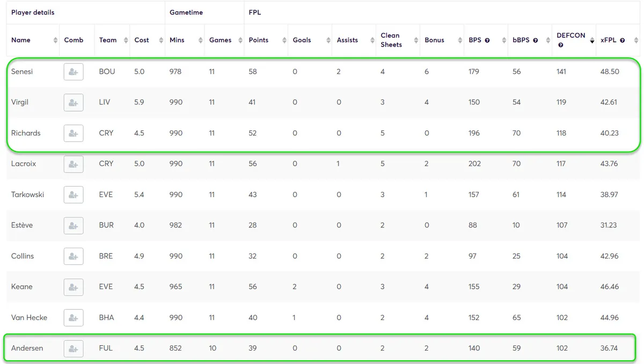Viewport: 644px width, 364px height.
Task: Show the bBPS help tooltip
Action: (535, 41)
